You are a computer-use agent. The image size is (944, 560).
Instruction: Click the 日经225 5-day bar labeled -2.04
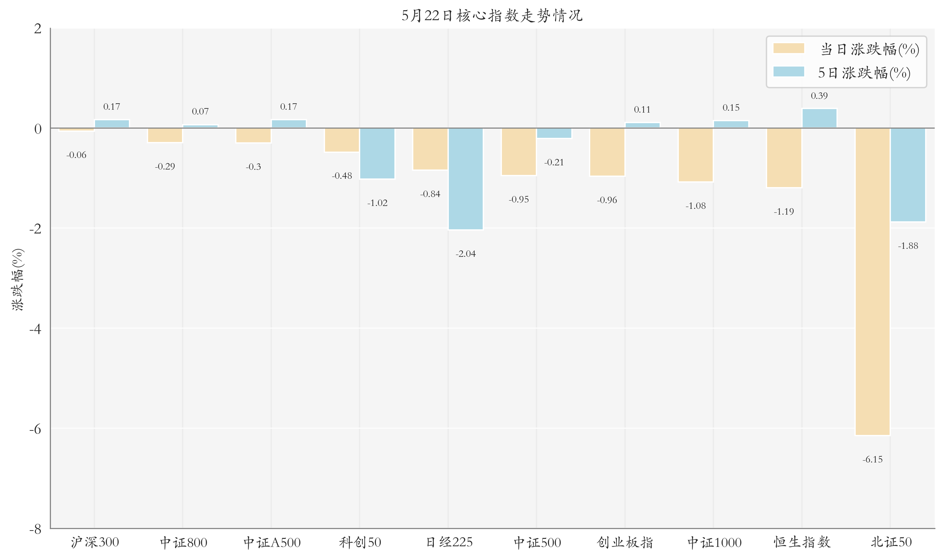click(x=465, y=178)
